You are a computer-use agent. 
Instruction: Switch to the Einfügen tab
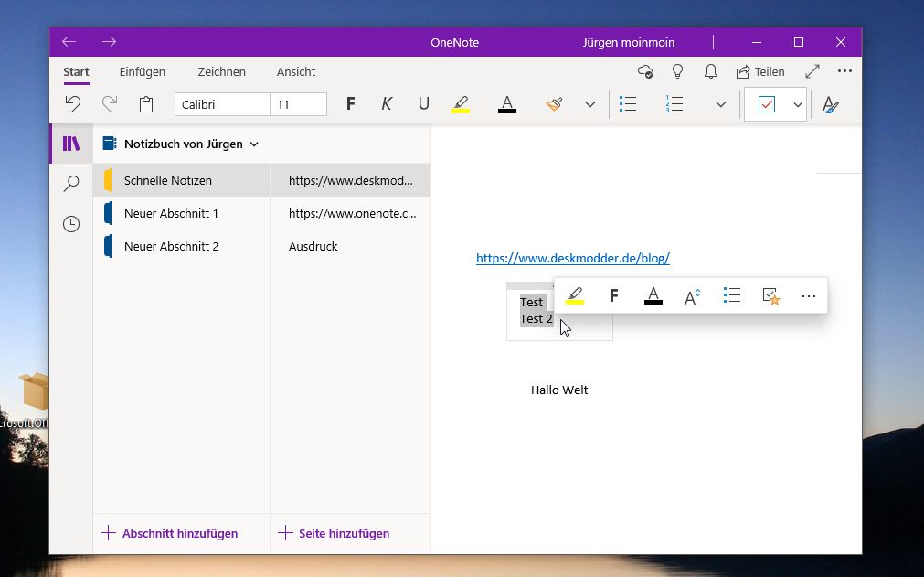coord(143,72)
